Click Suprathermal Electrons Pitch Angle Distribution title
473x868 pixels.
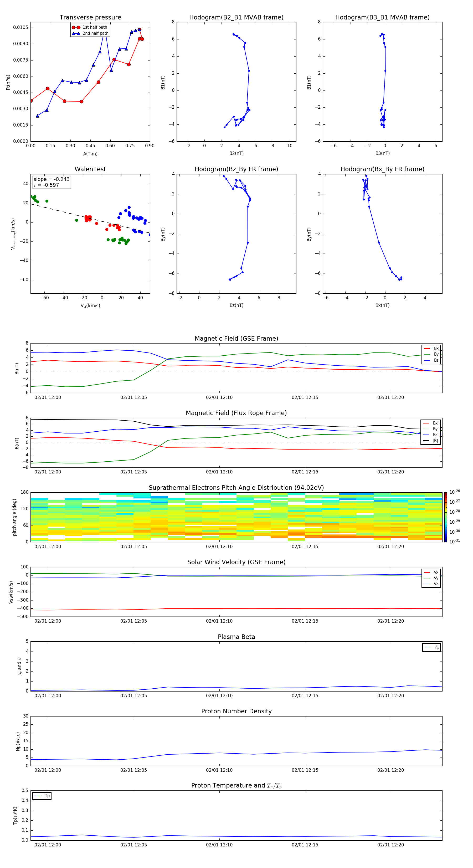236,488
